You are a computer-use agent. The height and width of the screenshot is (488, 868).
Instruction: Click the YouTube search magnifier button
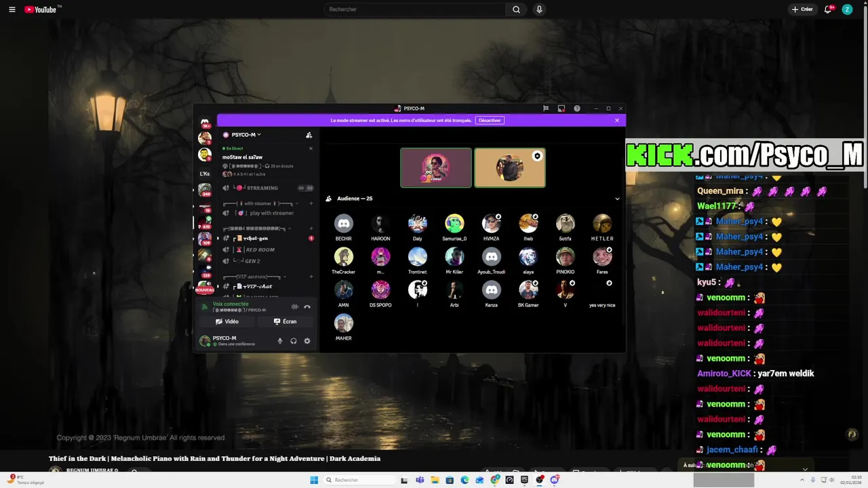click(516, 9)
